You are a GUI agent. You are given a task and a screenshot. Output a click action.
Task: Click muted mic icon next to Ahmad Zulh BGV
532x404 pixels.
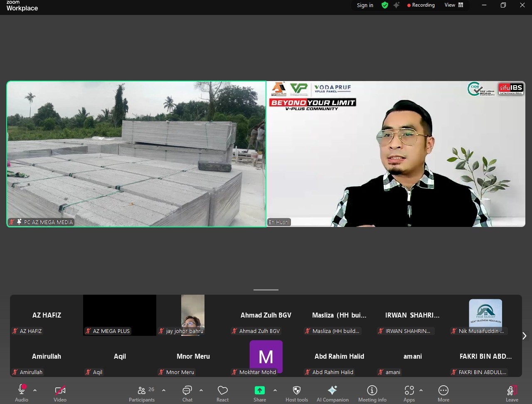coord(234,331)
